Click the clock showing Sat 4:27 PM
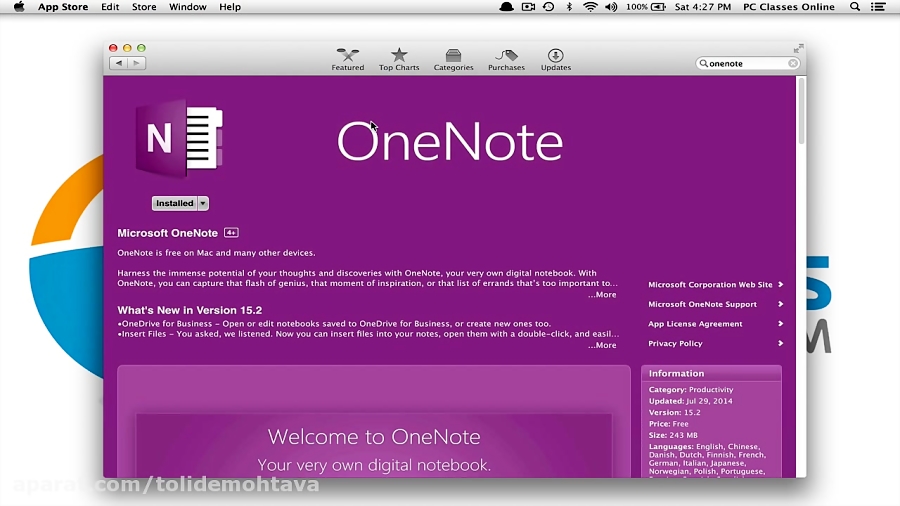The width and height of the screenshot is (900, 506). coord(703,7)
